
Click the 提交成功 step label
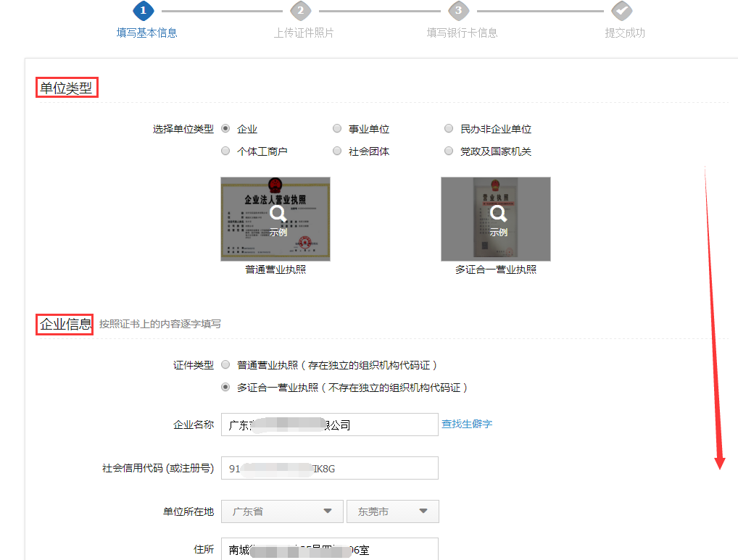[x=625, y=33]
